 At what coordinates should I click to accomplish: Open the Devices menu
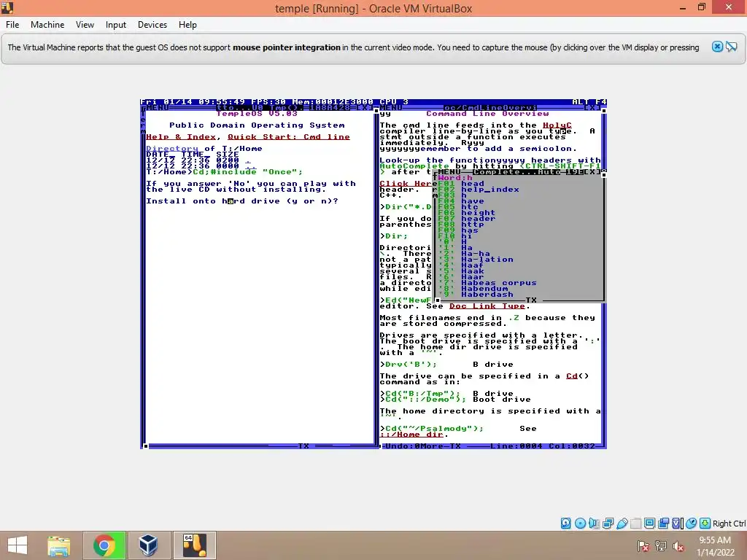(152, 25)
